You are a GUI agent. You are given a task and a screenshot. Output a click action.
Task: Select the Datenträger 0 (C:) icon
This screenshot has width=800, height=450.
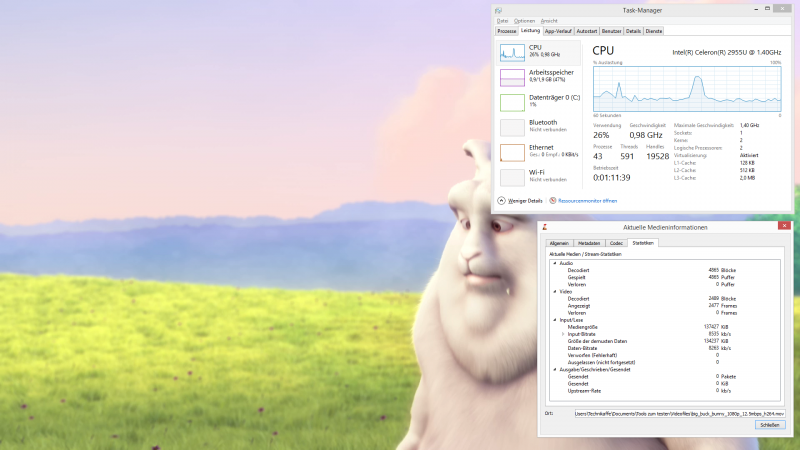tap(512, 103)
